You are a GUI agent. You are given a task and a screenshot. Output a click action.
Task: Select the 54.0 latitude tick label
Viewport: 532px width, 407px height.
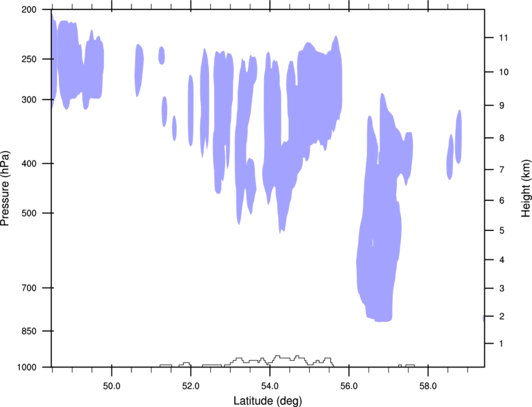point(270,383)
